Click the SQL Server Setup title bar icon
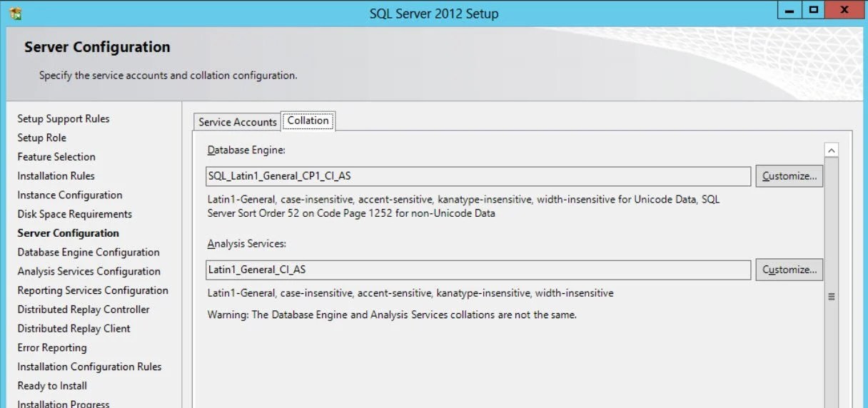Viewport: 868px width, 408px height. pyautogui.click(x=15, y=14)
